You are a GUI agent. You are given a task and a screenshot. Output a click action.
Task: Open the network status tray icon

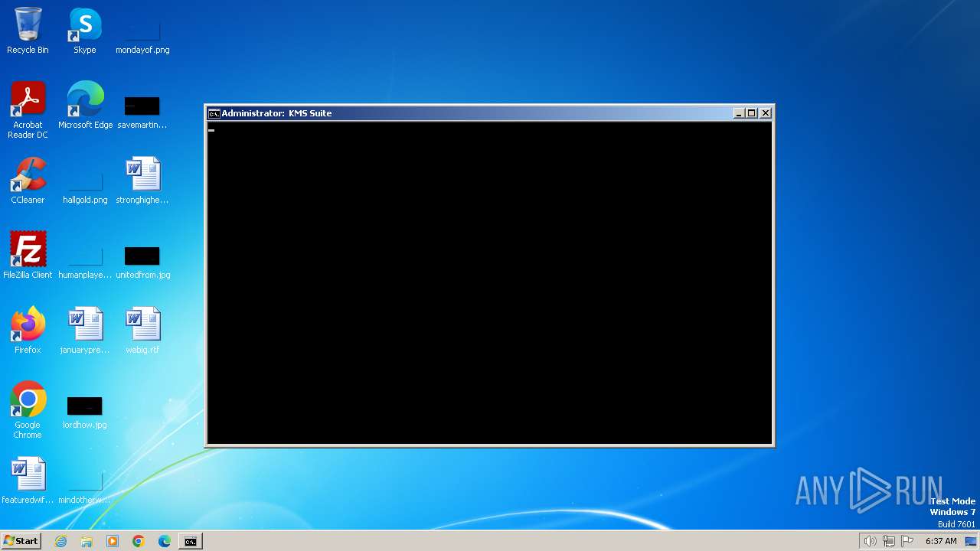click(889, 541)
